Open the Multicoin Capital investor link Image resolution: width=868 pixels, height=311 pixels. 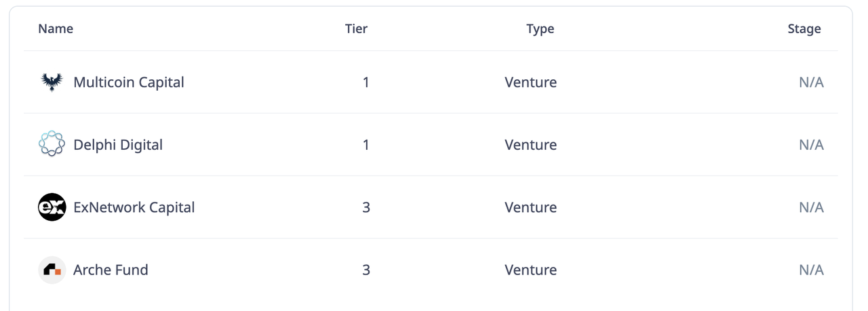click(x=128, y=82)
